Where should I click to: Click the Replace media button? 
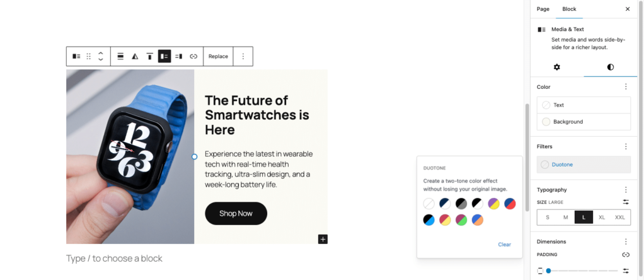pos(218,56)
